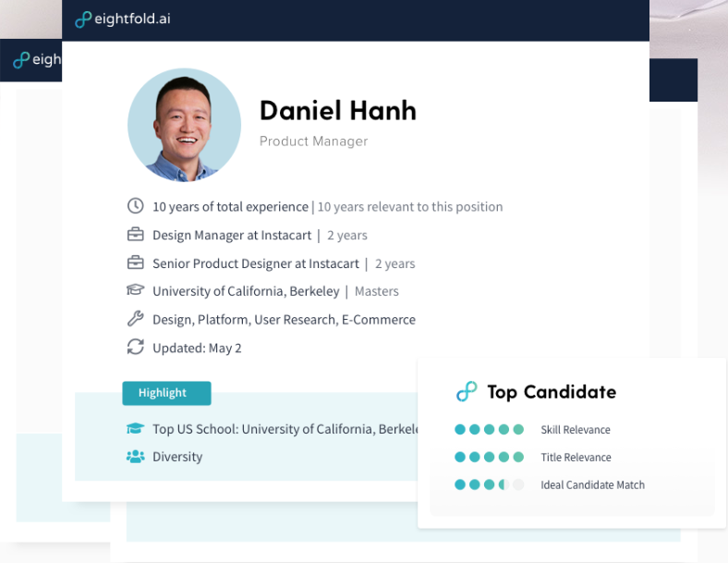The width and height of the screenshot is (728, 563).
Task: Click the 'Top Candidate' heading
Action: tap(552, 392)
